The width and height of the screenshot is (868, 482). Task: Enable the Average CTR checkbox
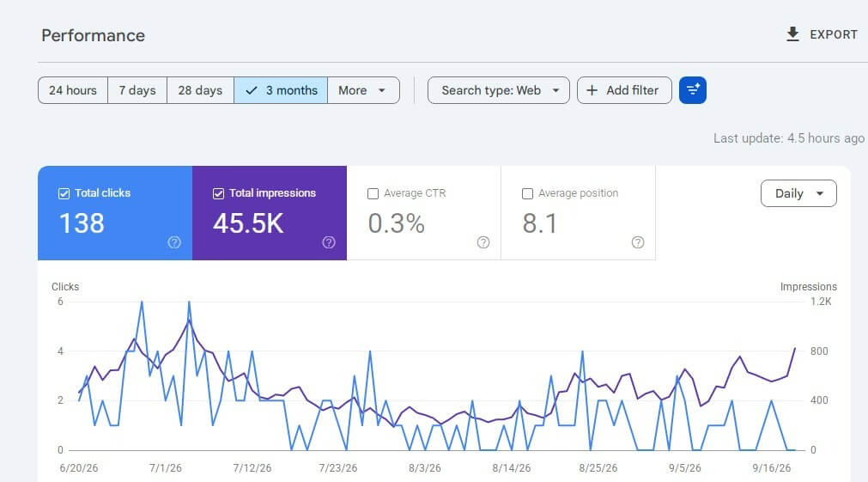click(x=373, y=193)
